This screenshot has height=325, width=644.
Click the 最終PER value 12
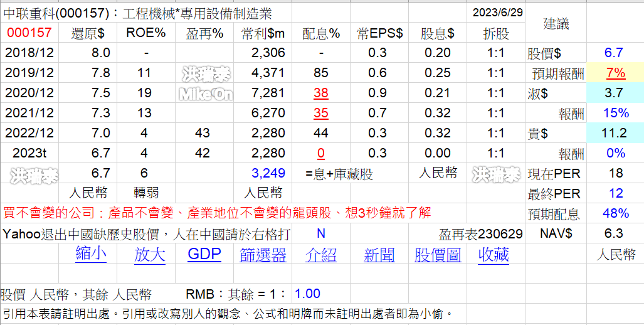click(616, 193)
